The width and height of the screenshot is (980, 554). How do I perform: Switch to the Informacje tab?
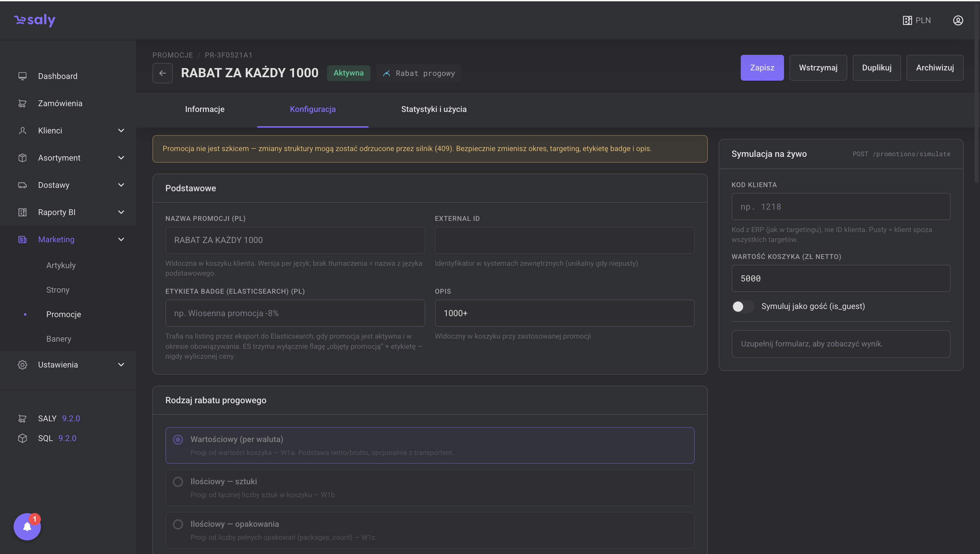point(205,109)
